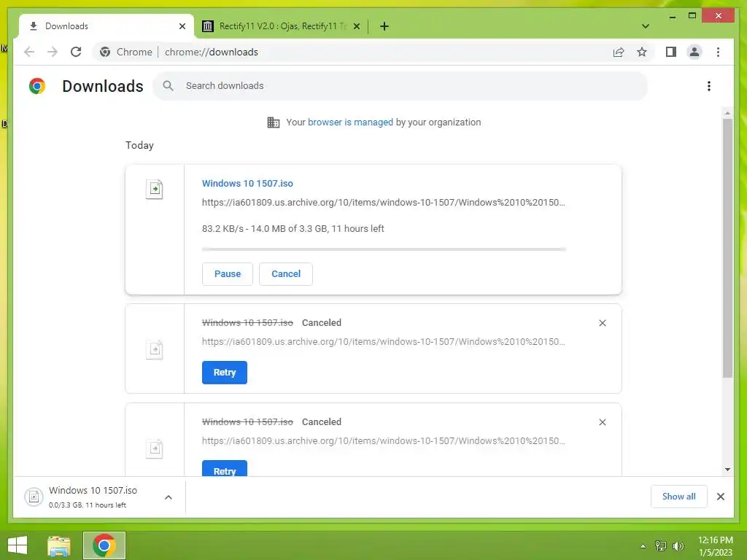Switch to the Downloads tab
747x560 pixels.
coord(107,26)
